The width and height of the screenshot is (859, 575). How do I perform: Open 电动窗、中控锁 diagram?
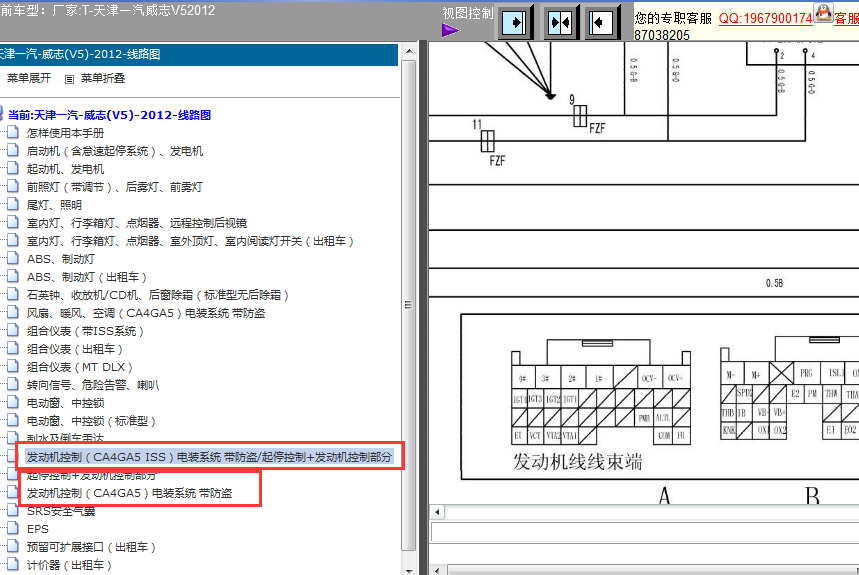65,403
